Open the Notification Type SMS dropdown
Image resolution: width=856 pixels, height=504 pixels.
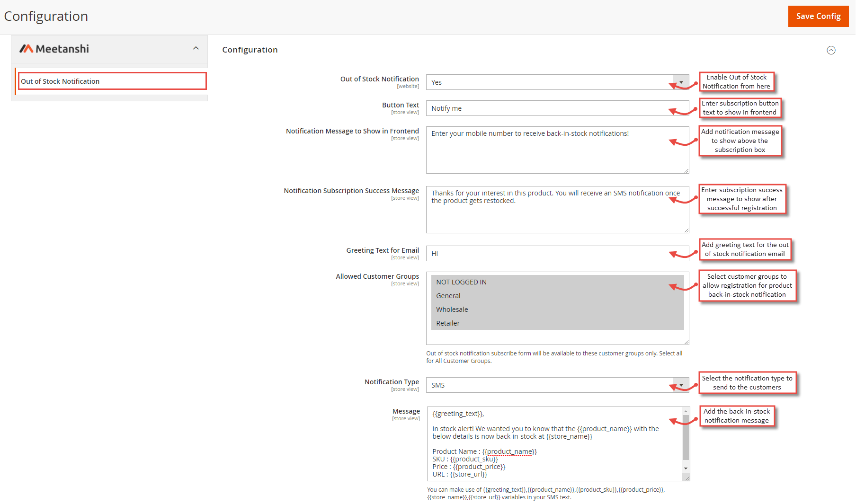point(557,385)
